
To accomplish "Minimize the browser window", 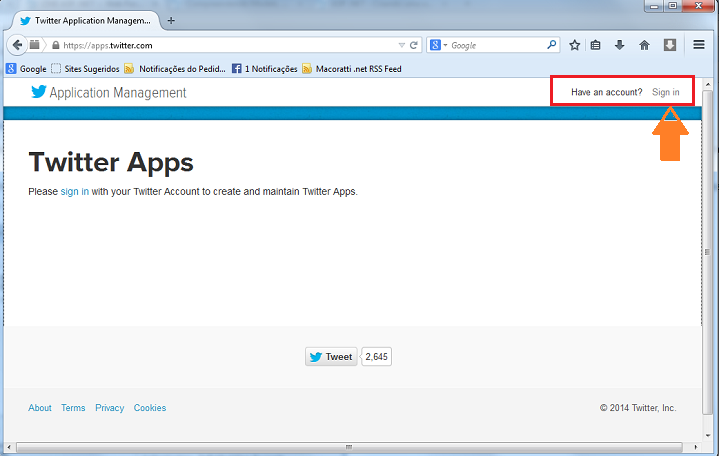I will pos(654,6).
